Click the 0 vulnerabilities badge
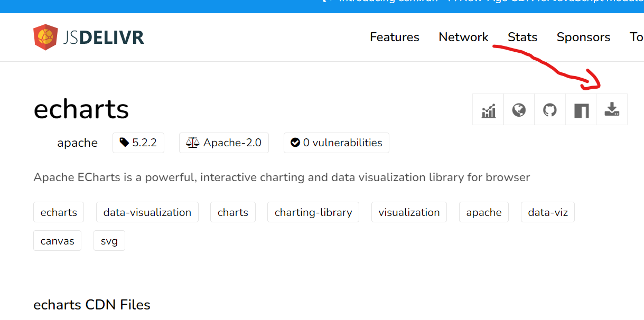The height and width of the screenshot is (320, 644). [337, 143]
